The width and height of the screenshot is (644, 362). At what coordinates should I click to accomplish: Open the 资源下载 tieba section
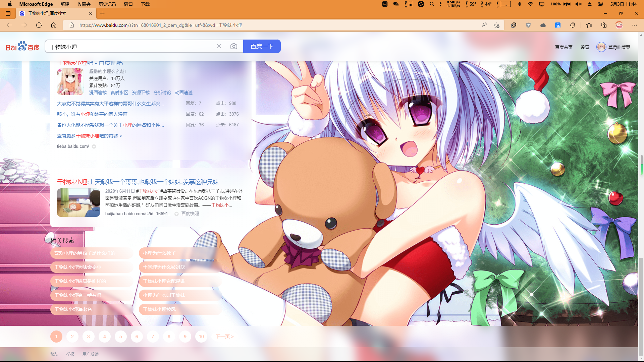[x=141, y=93]
